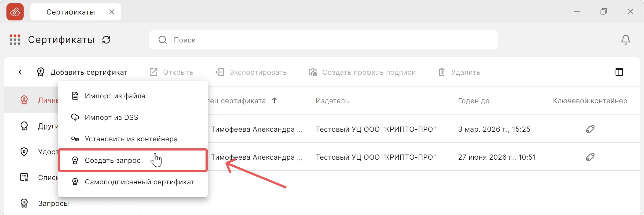
Task: Select the Другие sidebar section
Action: coord(32,126)
